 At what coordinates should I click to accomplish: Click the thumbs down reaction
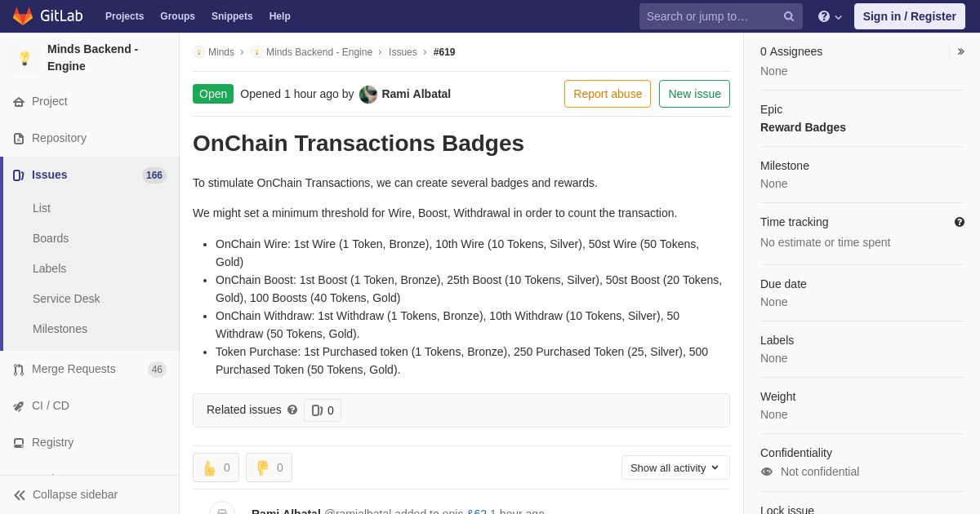tap(269, 467)
